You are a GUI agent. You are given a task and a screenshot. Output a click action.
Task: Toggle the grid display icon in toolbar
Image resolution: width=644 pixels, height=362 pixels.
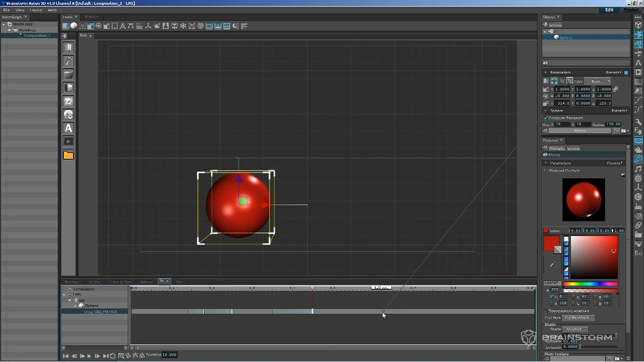click(x=227, y=26)
